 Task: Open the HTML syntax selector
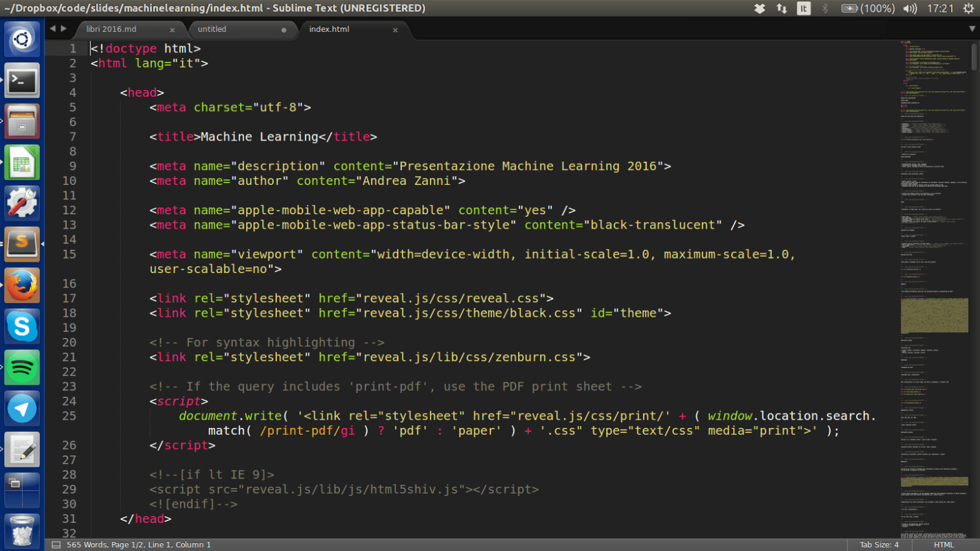click(x=944, y=545)
